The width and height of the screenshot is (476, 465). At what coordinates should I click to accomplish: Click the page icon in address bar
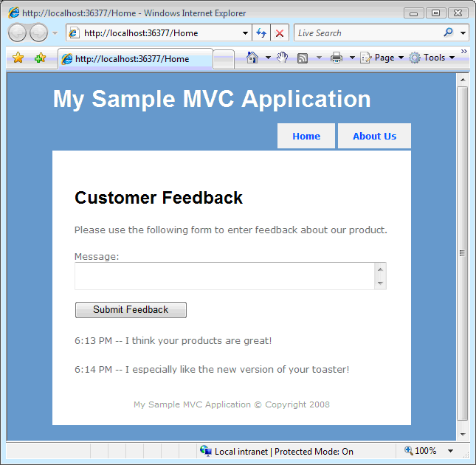tap(74, 32)
